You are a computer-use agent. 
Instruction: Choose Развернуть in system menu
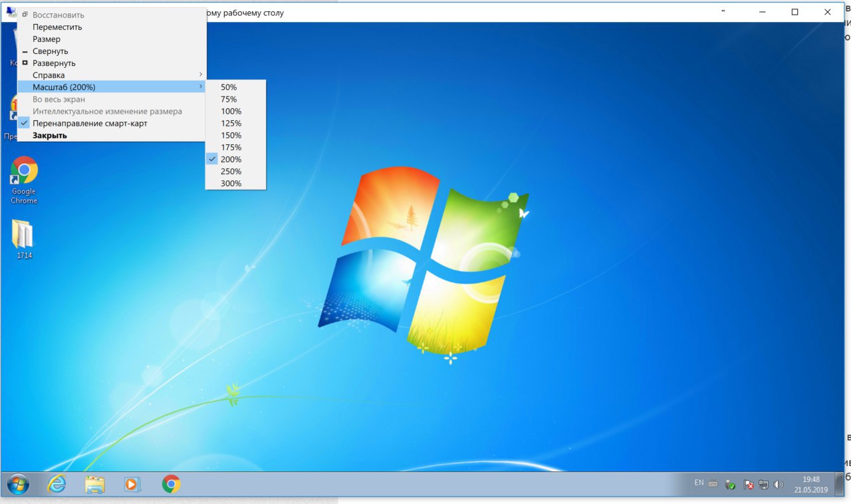(x=111, y=63)
